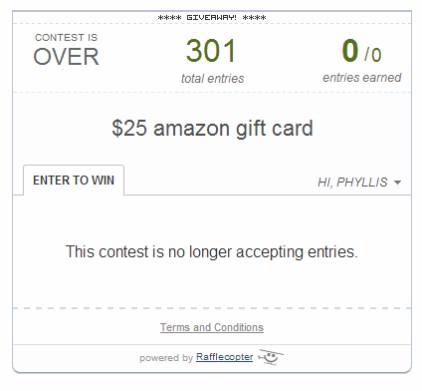
Task: Click the Rafflecopter helicopter logo icon
Action: (x=270, y=357)
